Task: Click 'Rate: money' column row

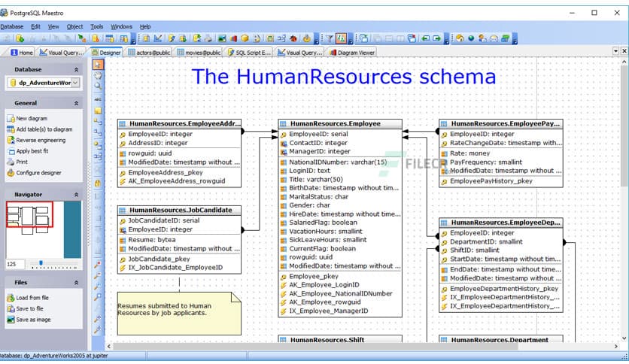Action: coord(501,153)
